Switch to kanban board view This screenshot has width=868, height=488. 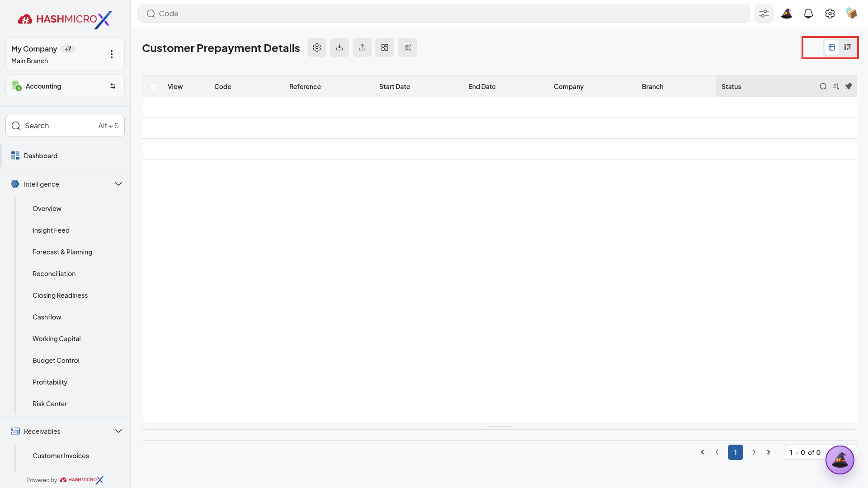[x=848, y=47]
